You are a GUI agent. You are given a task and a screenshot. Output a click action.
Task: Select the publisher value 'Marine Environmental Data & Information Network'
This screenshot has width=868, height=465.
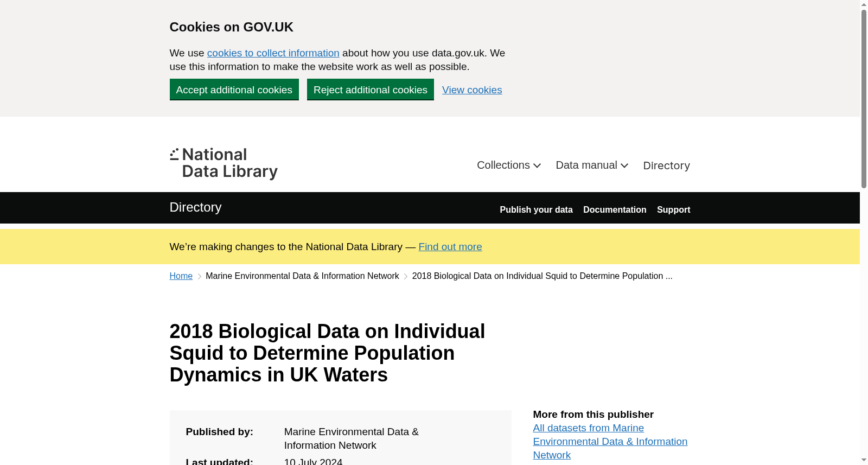pos(352,438)
